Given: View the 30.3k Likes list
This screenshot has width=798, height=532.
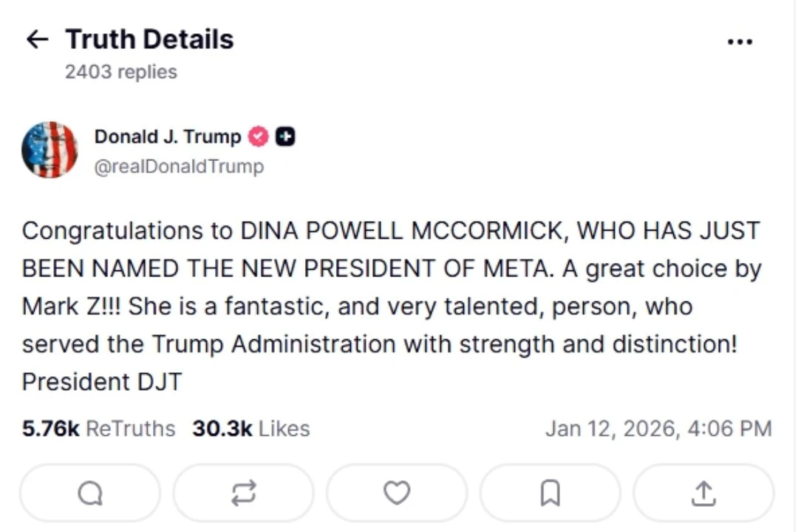Looking at the screenshot, I should (251, 429).
